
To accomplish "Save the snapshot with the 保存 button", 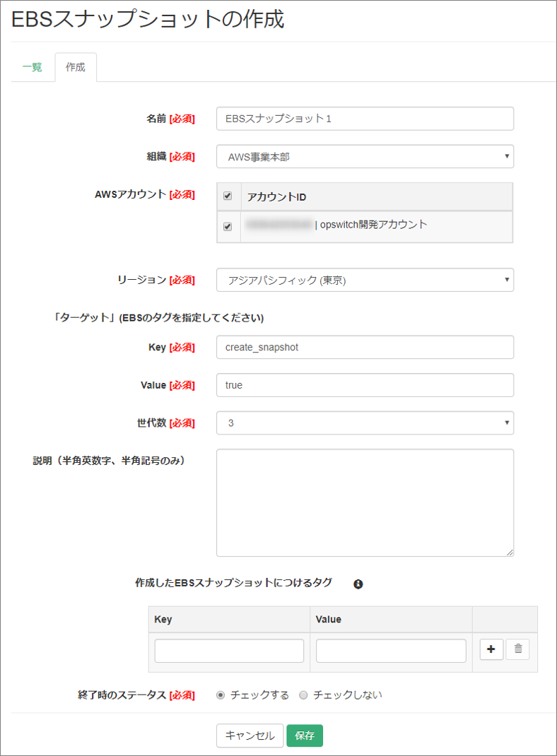I will pyautogui.click(x=305, y=736).
